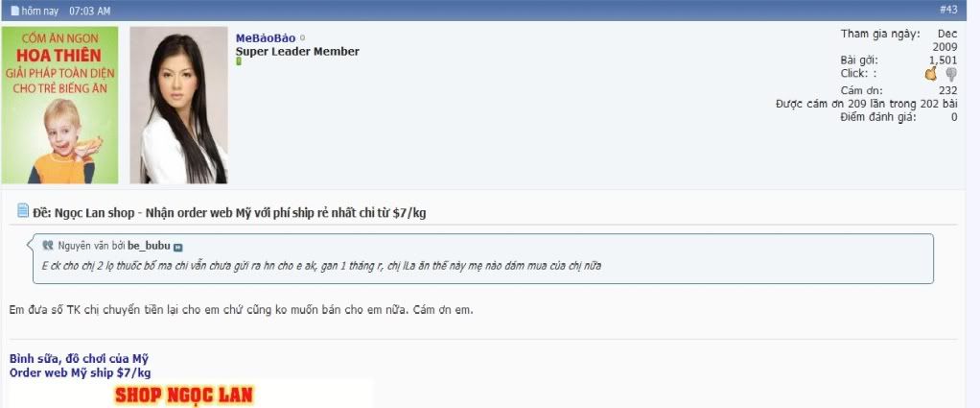Open post permalink #43
The width and height of the screenshot is (980, 408).
click(x=947, y=10)
